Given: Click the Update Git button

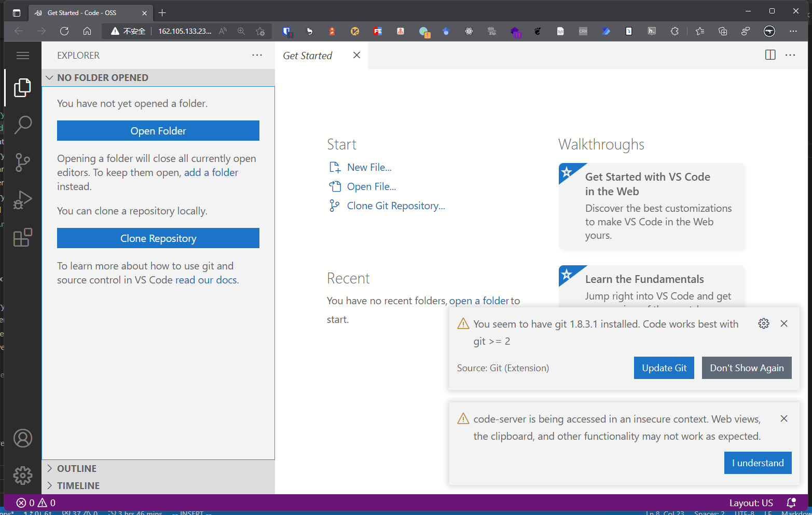Looking at the screenshot, I should tap(664, 368).
